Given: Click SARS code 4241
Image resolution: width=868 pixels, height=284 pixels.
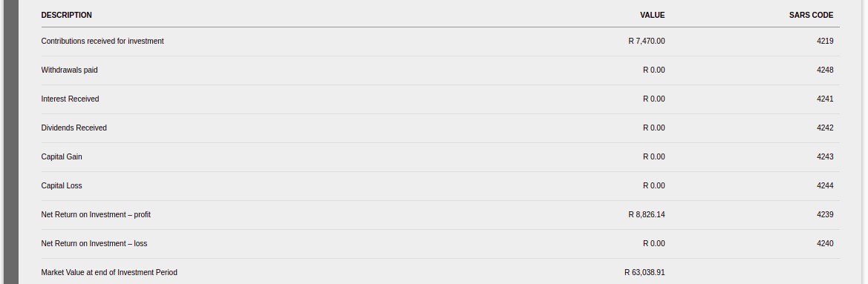Looking at the screenshot, I should 825,99.
